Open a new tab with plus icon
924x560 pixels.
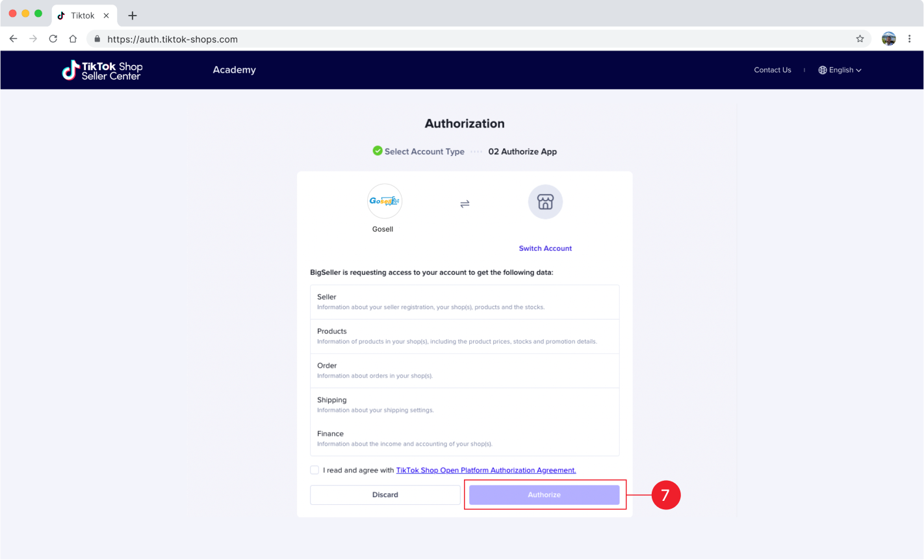tap(133, 16)
